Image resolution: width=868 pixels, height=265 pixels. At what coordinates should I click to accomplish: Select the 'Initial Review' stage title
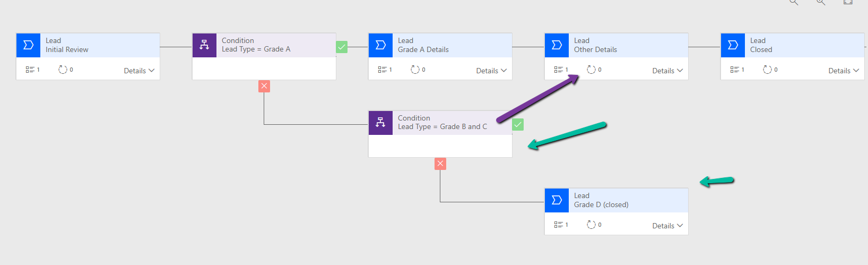click(67, 49)
